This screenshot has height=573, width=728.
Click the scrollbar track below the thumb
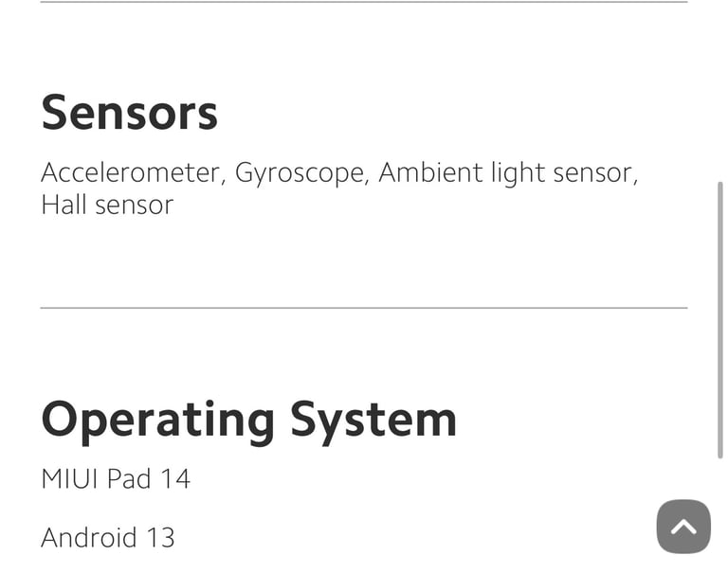click(x=720, y=515)
